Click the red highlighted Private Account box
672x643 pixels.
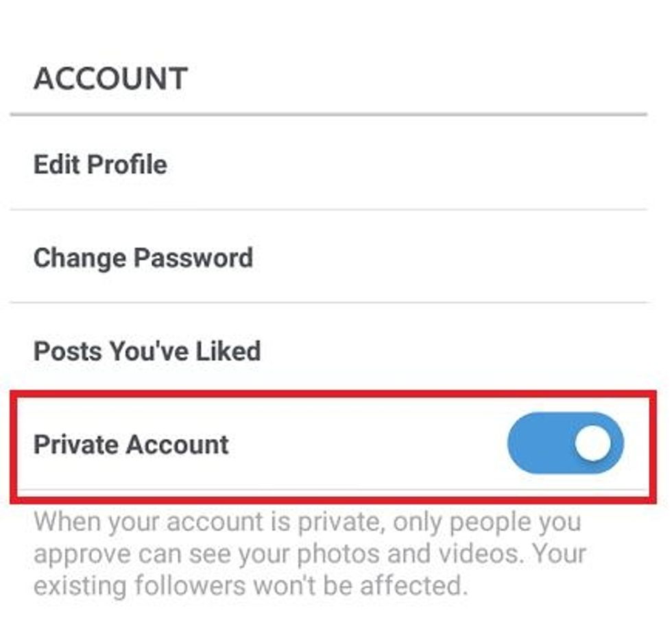coord(329,442)
